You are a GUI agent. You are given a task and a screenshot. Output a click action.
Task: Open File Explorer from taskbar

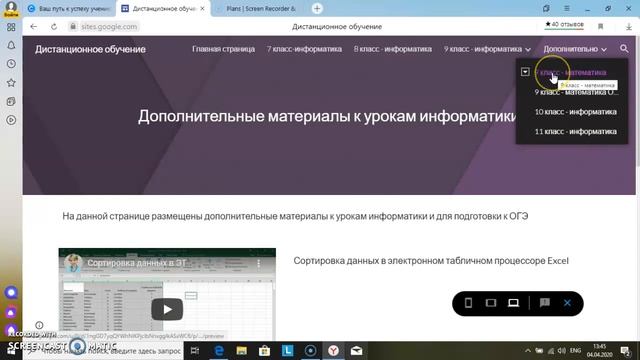[242, 351]
